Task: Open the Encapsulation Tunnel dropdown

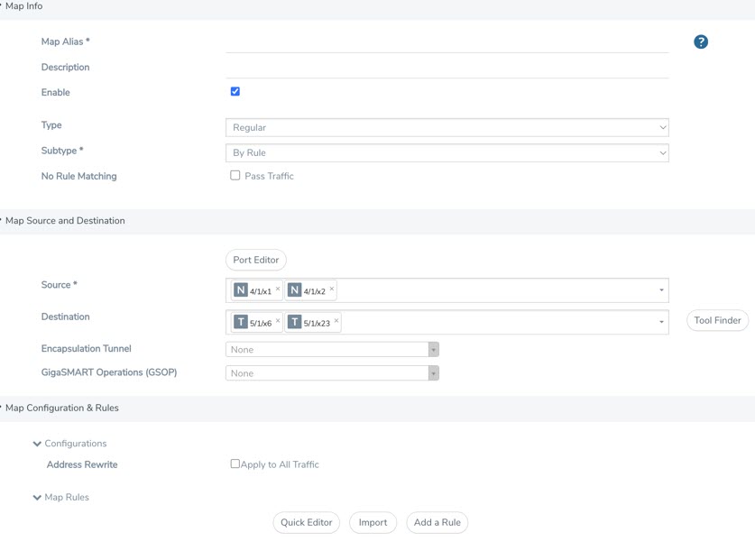Action: click(331, 350)
